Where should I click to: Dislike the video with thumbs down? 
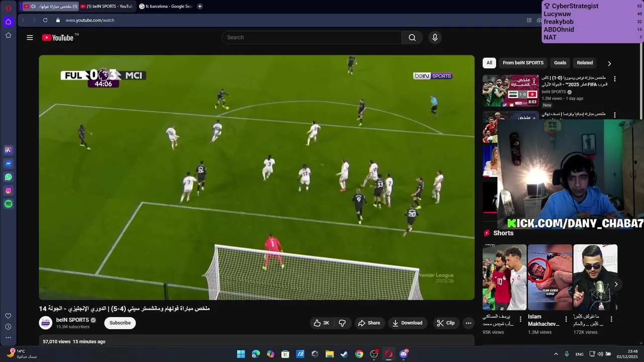[x=342, y=323]
